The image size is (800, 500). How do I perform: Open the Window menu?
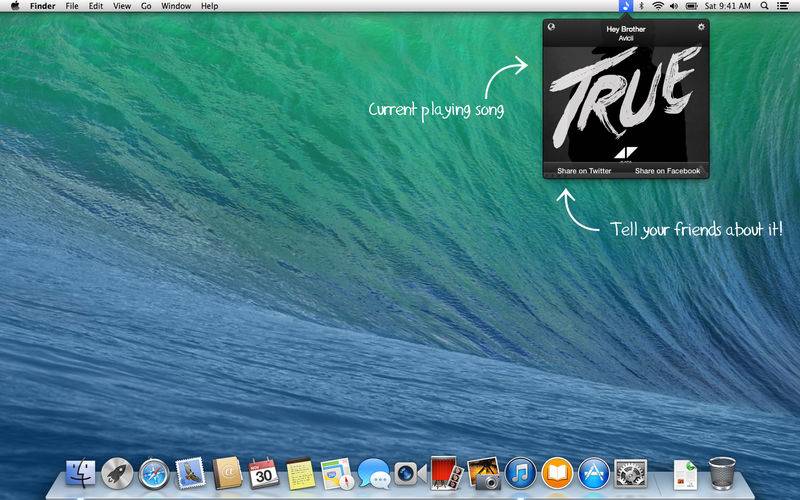click(x=176, y=6)
